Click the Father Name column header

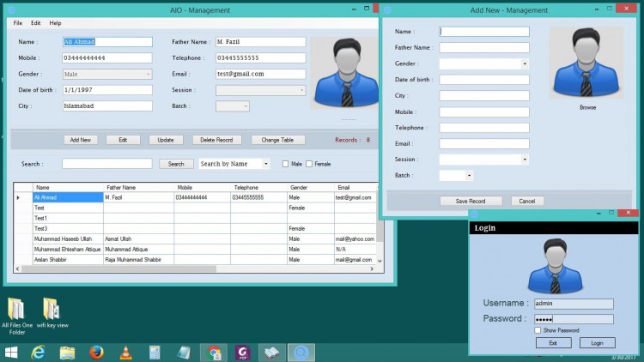138,188
